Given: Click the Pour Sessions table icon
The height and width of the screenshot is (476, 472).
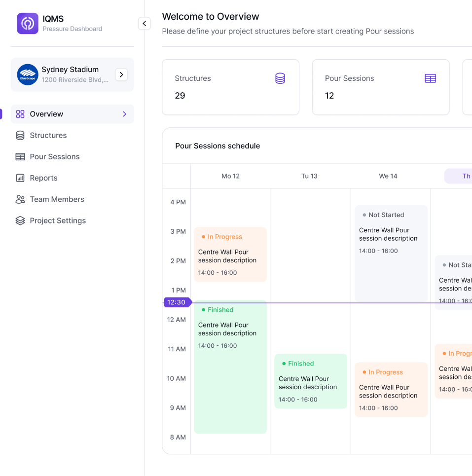Looking at the screenshot, I should point(20,156).
